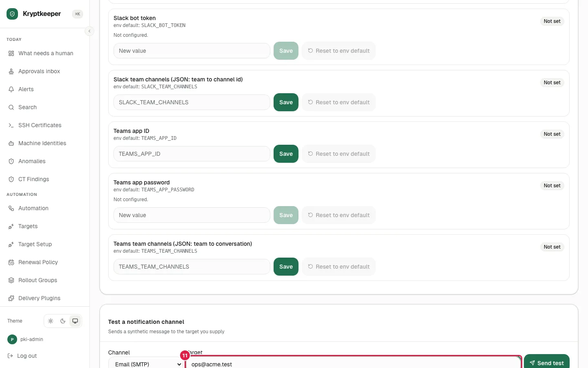Click the Kryptkeeper shield logo icon

(12, 14)
